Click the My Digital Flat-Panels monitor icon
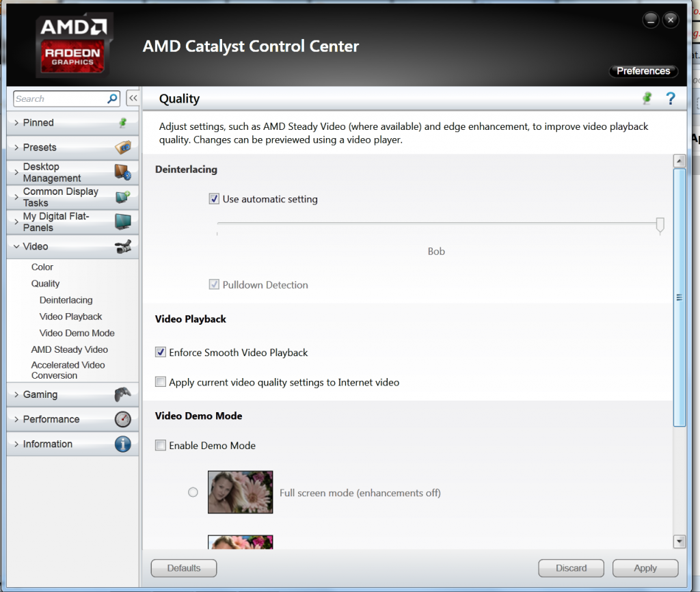The image size is (700, 592). point(123,221)
